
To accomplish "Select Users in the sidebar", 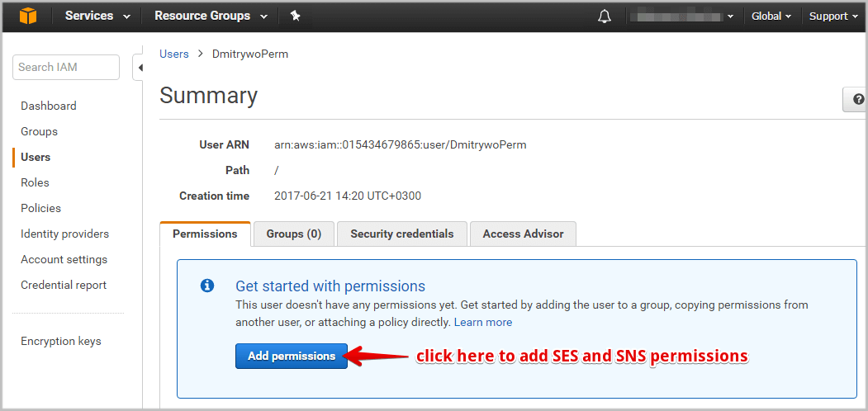I will click(x=36, y=157).
